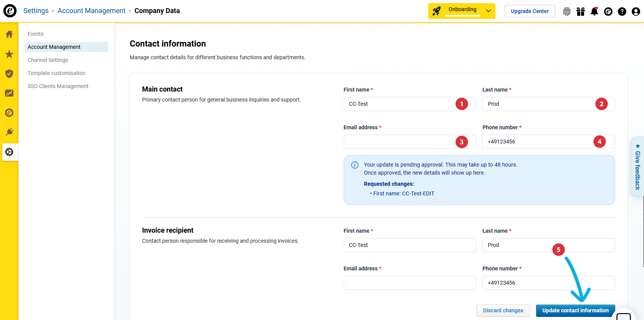Click the plug integrations sidebar icon
Image resolution: width=644 pixels, height=320 pixels.
9,132
